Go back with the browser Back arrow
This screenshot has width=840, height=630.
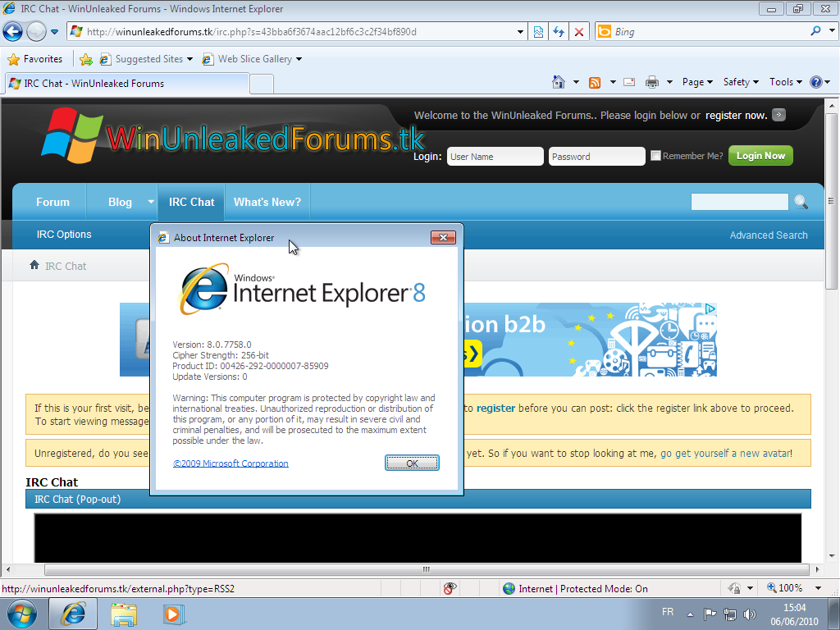pos(13,32)
